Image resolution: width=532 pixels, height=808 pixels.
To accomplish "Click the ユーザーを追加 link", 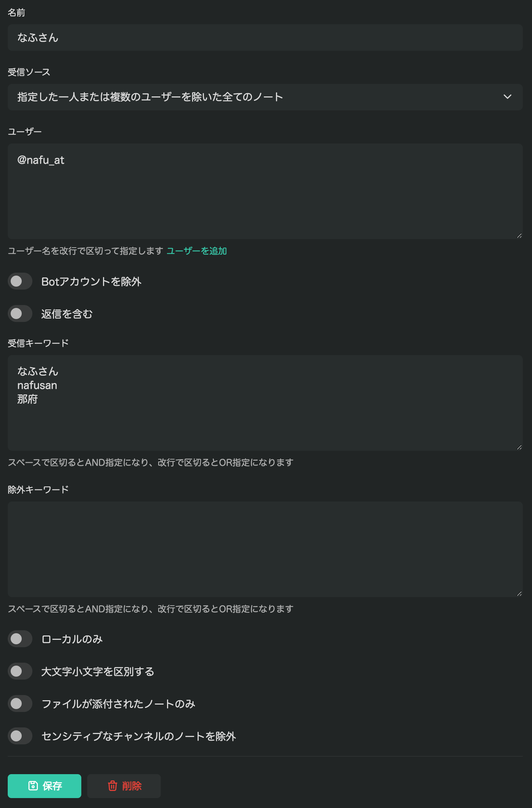I will 196,251.
